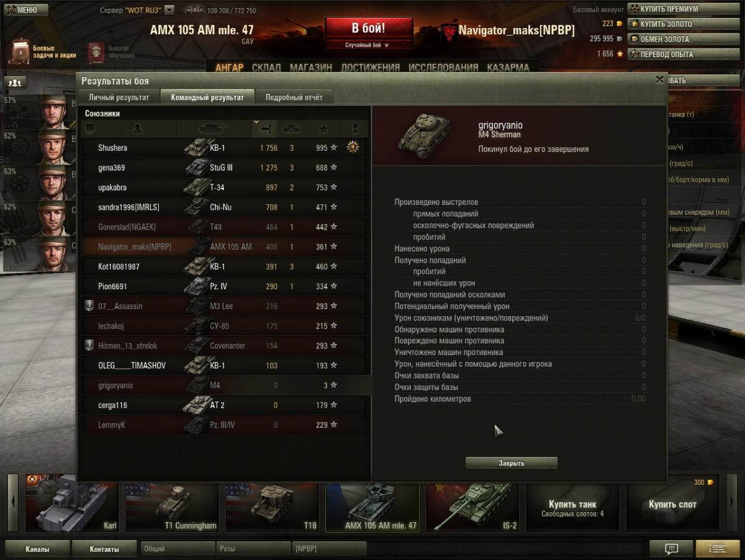Click the Купить слот tile
Image resolution: width=745 pixels, height=560 pixels.
tap(672, 503)
